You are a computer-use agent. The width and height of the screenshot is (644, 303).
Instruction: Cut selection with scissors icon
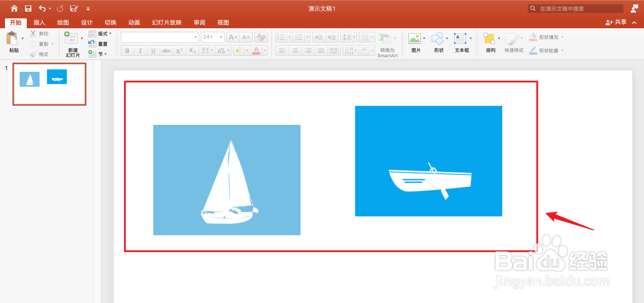pos(33,34)
